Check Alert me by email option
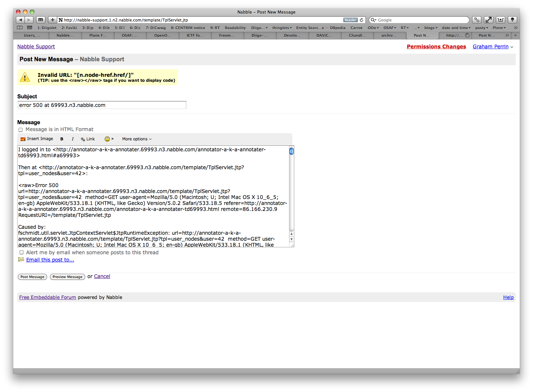The width and height of the screenshot is (533, 392). coord(22,253)
